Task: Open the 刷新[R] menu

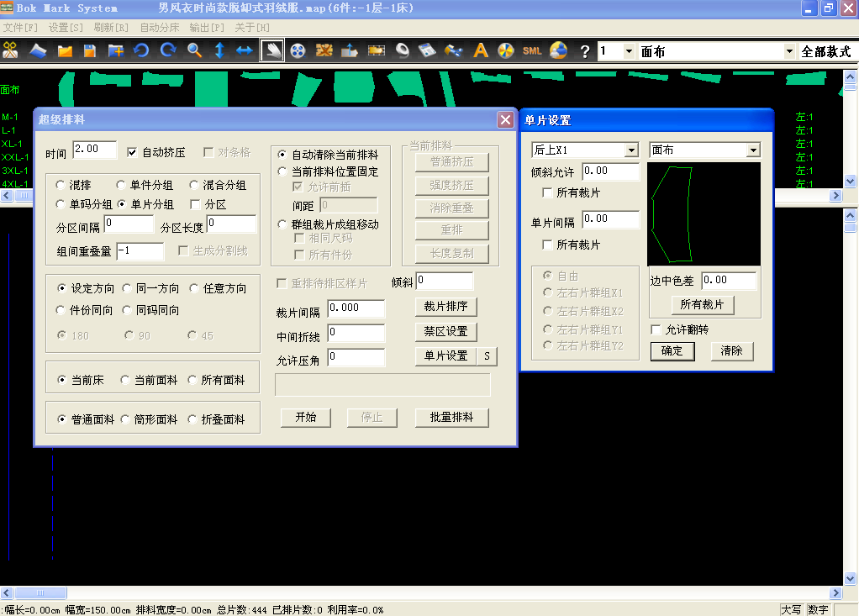Action: (x=111, y=28)
